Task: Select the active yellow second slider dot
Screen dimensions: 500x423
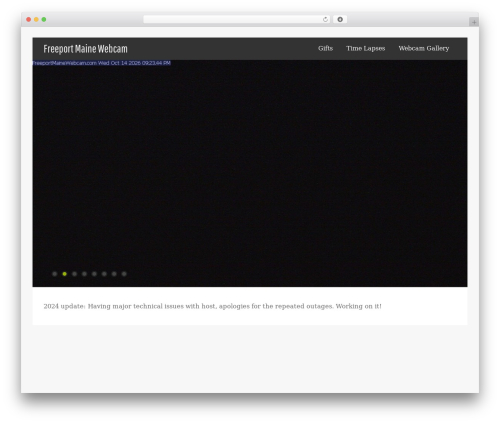Action: 65,274
